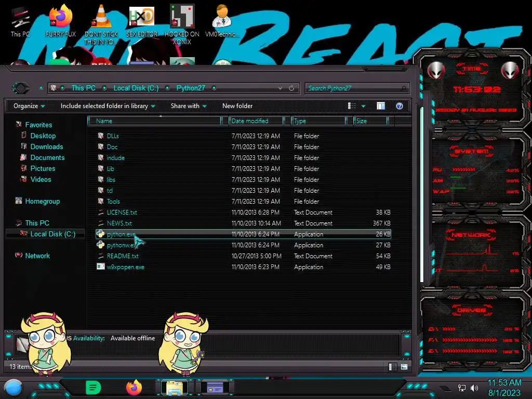Click the File Explorer taskbar button
The height and width of the screenshot is (399, 532).
[x=175, y=388]
